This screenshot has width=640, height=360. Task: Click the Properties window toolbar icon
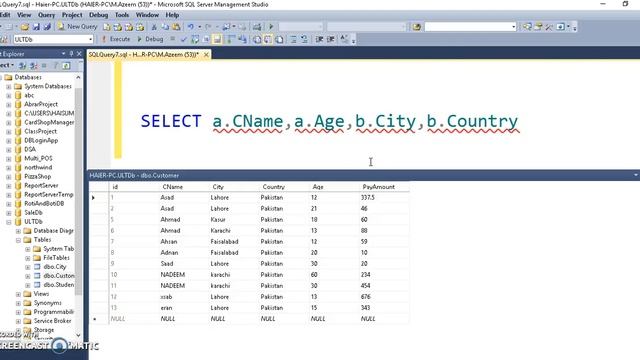click(x=538, y=27)
